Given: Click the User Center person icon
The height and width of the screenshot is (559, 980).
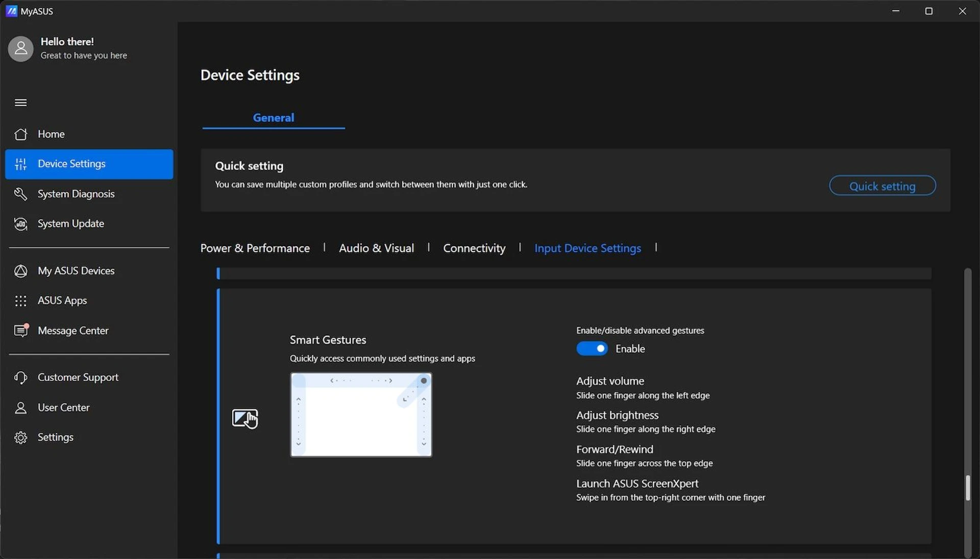Looking at the screenshot, I should pos(20,408).
